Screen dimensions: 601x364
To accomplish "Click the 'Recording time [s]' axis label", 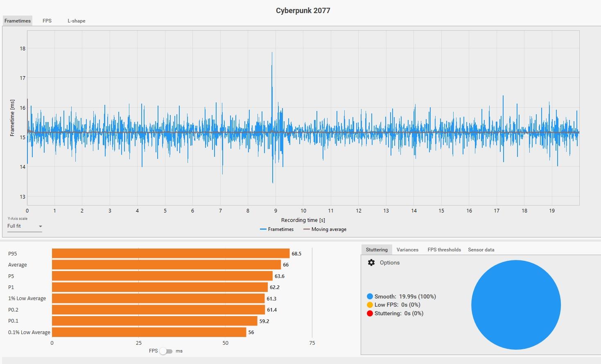I will coord(303,220).
